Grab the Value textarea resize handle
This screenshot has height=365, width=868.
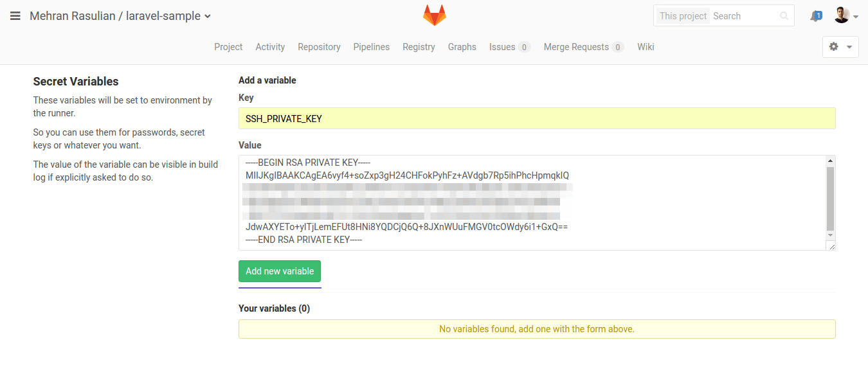pos(831,245)
